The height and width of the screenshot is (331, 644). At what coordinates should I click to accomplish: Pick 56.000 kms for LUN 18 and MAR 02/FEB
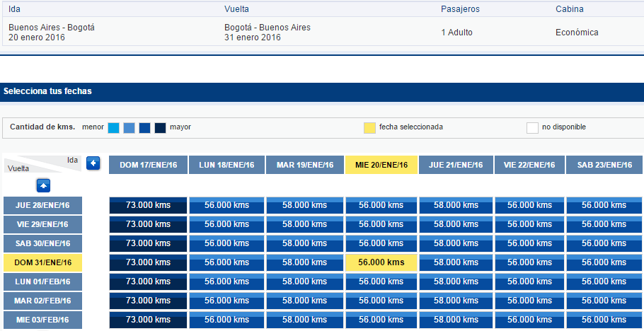pos(226,301)
